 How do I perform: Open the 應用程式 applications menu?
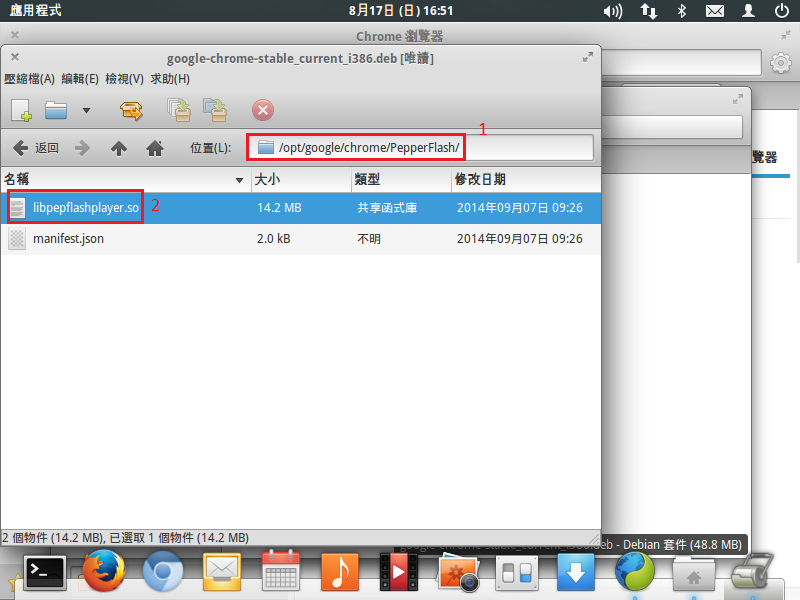point(35,10)
